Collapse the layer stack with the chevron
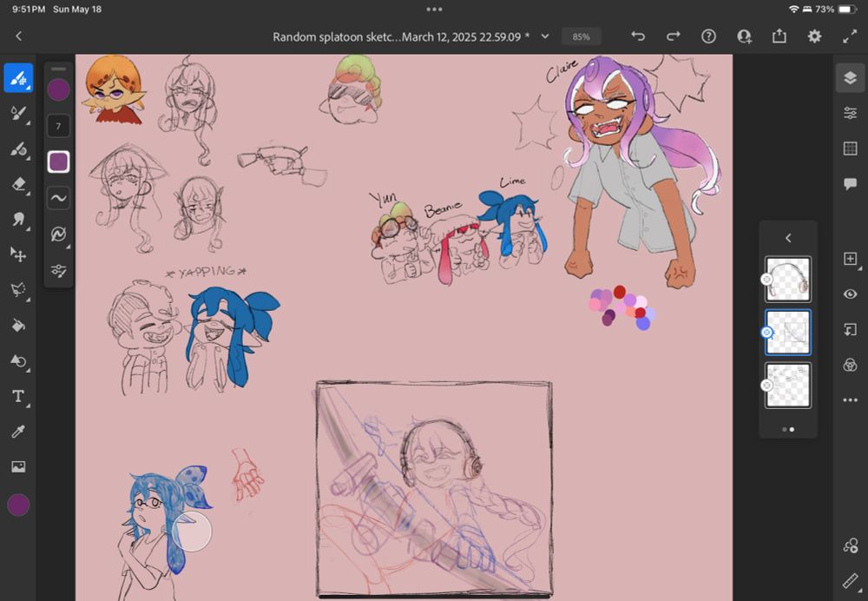Viewport: 868px width, 601px height. (x=788, y=238)
